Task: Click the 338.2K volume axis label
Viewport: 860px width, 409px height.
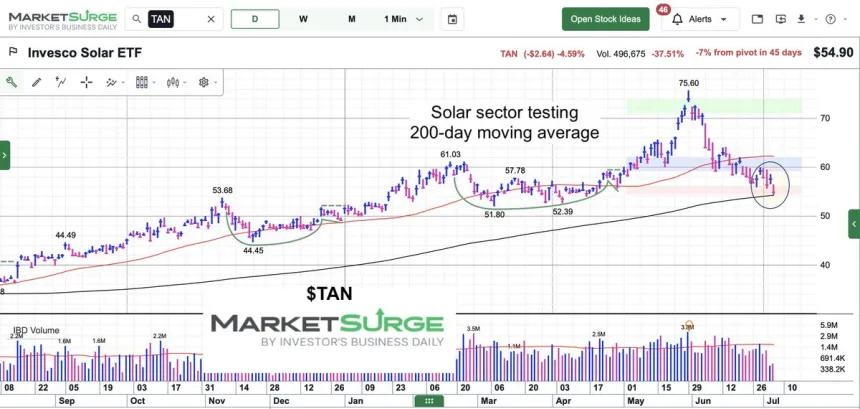Action: (x=833, y=370)
